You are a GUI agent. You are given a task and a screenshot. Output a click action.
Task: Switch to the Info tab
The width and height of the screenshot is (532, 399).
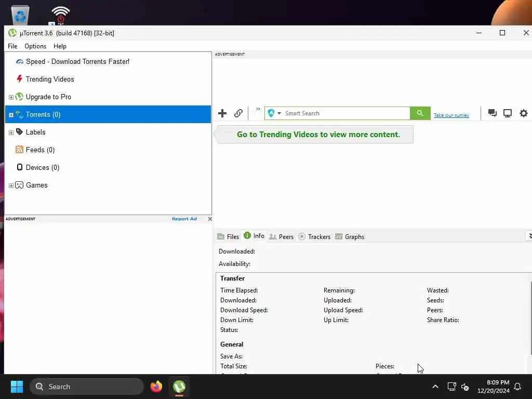254,236
